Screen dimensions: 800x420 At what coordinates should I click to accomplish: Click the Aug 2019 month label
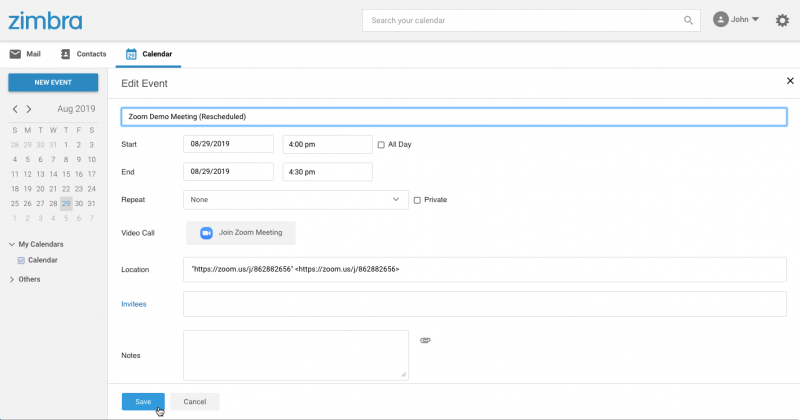click(x=76, y=109)
